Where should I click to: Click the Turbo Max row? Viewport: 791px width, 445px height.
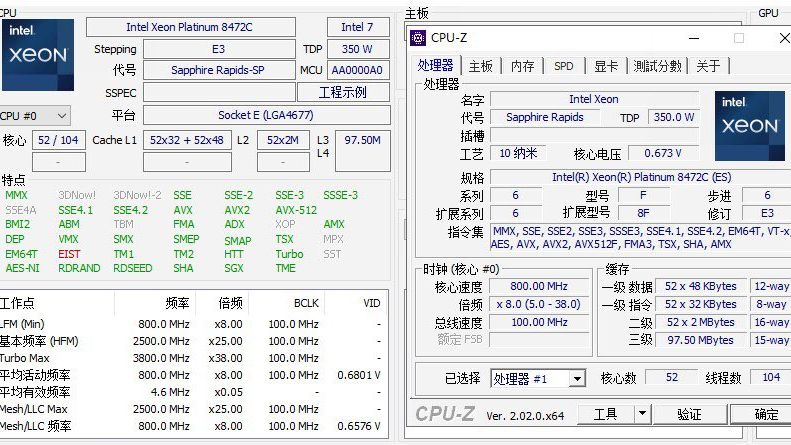(194, 358)
